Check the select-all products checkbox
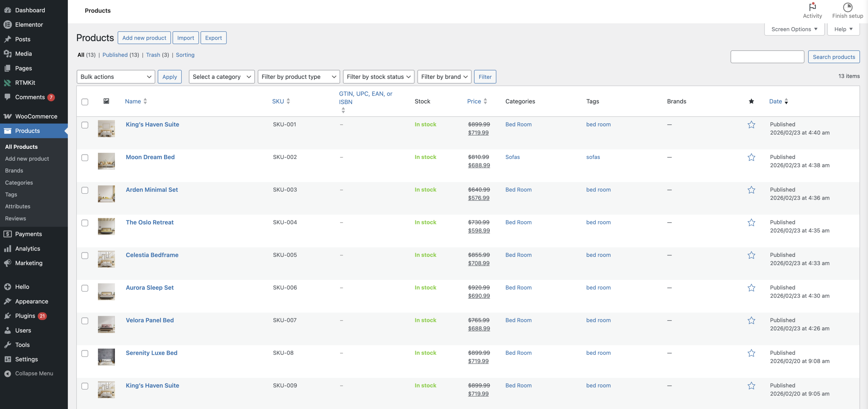 [x=85, y=102]
